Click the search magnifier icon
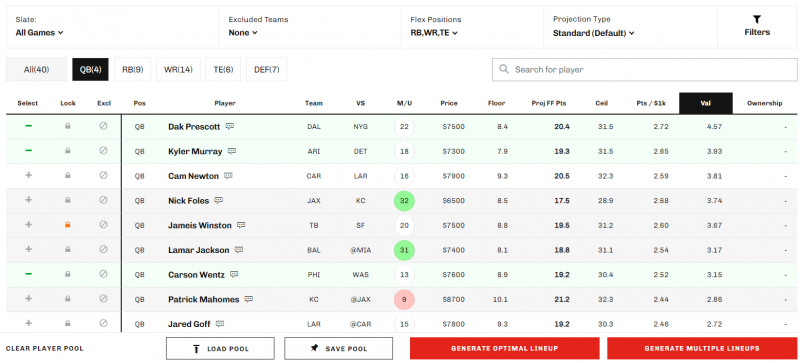Image resolution: width=800 pixels, height=363 pixels. click(x=504, y=69)
